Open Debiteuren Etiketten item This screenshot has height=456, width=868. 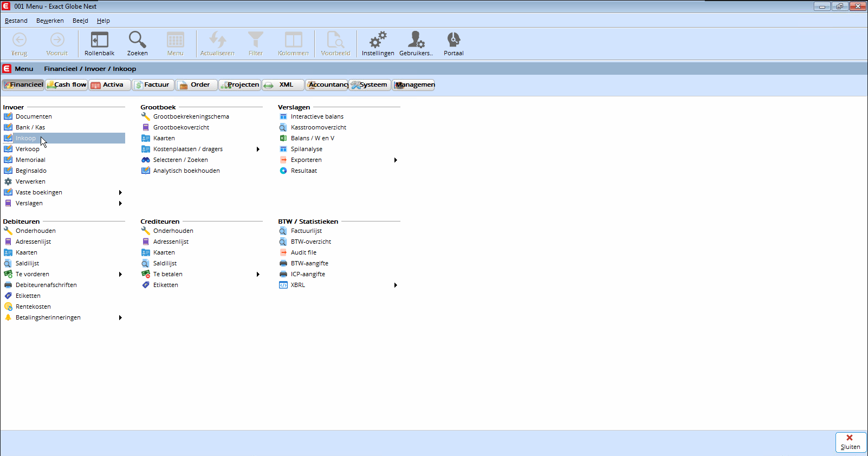[28, 296]
